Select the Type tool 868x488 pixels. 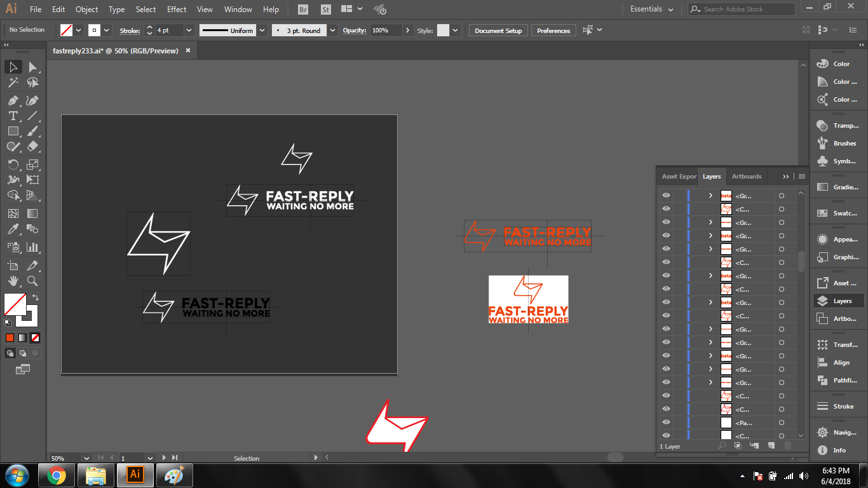(x=13, y=116)
